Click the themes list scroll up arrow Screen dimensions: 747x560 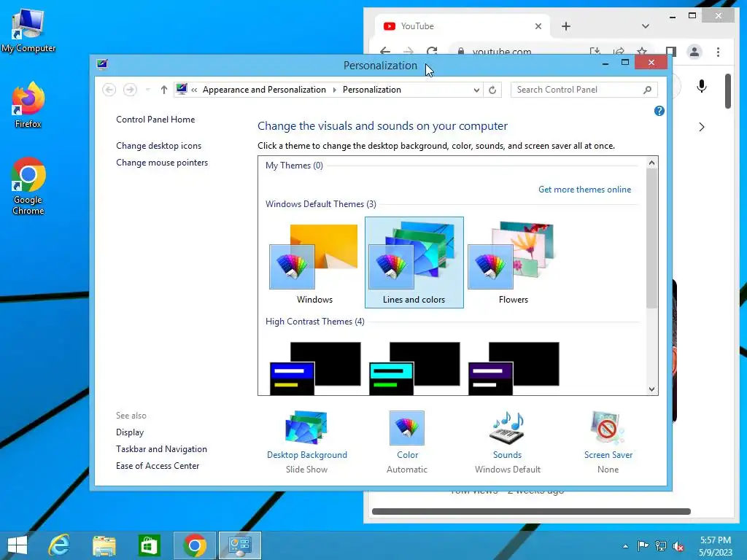coord(651,163)
